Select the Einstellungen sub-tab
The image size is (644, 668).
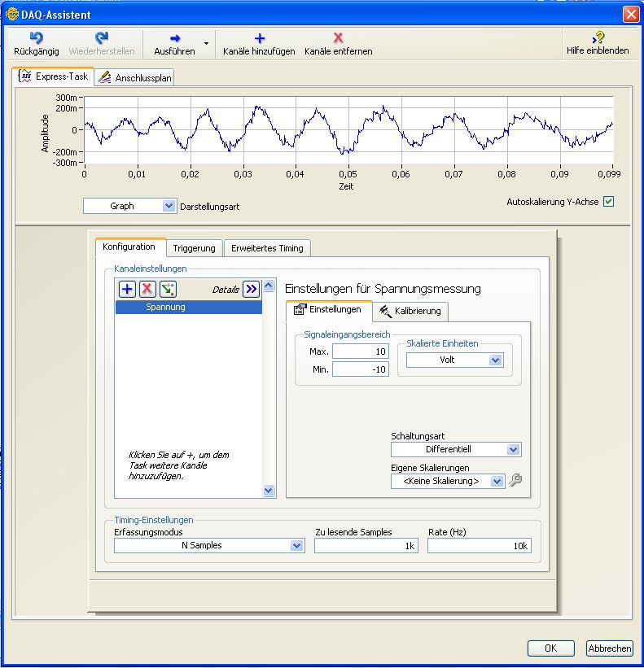pos(329,310)
